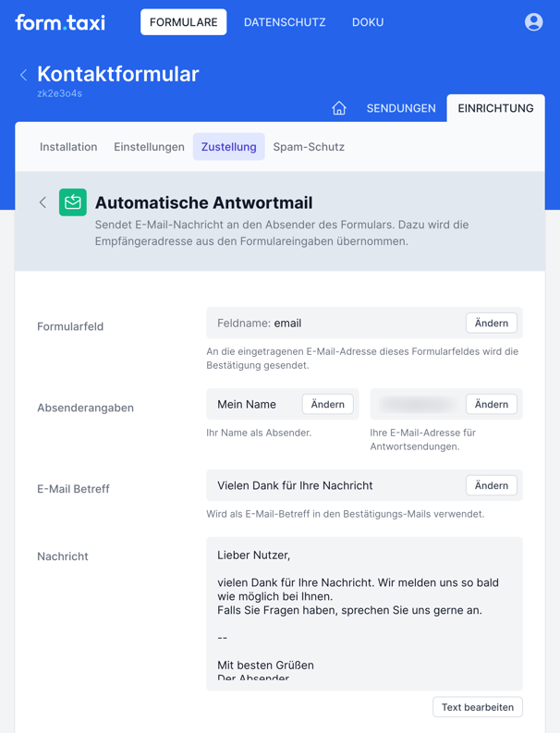Open the Installation sub-tab

coord(68,147)
